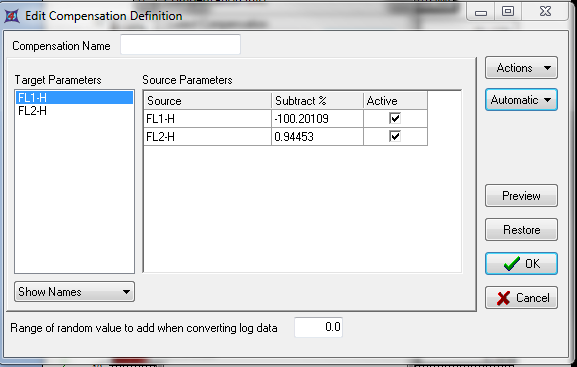Maximize the Edit Compensation Definition window

pyautogui.click(x=508, y=11)
